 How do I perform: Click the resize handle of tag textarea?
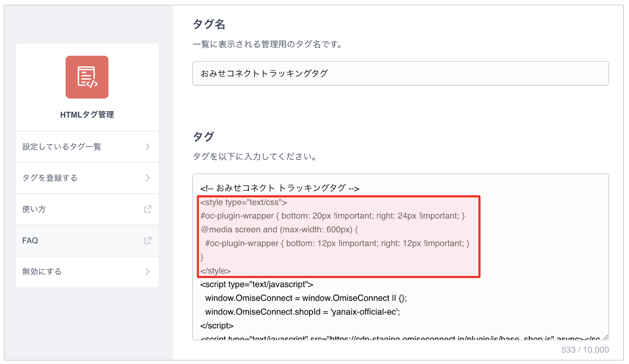[x=606, y=337]
